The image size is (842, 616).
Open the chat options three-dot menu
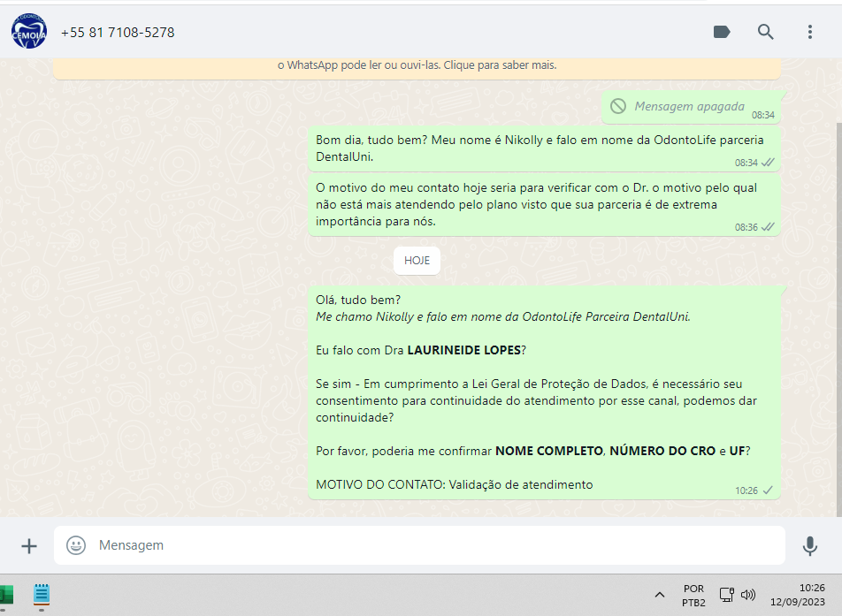pyautogui.click(x=810, y=32)
